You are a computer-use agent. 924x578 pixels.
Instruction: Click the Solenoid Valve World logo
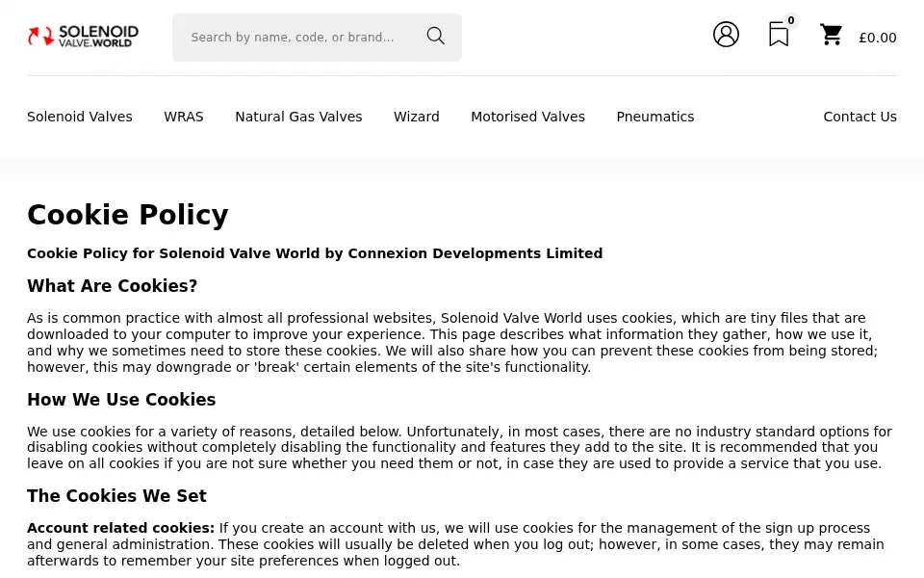pos(83,36)
